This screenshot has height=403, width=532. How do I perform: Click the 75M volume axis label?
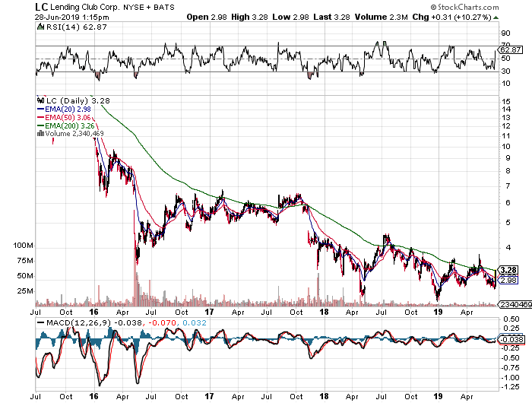click(x=25, y=261)
